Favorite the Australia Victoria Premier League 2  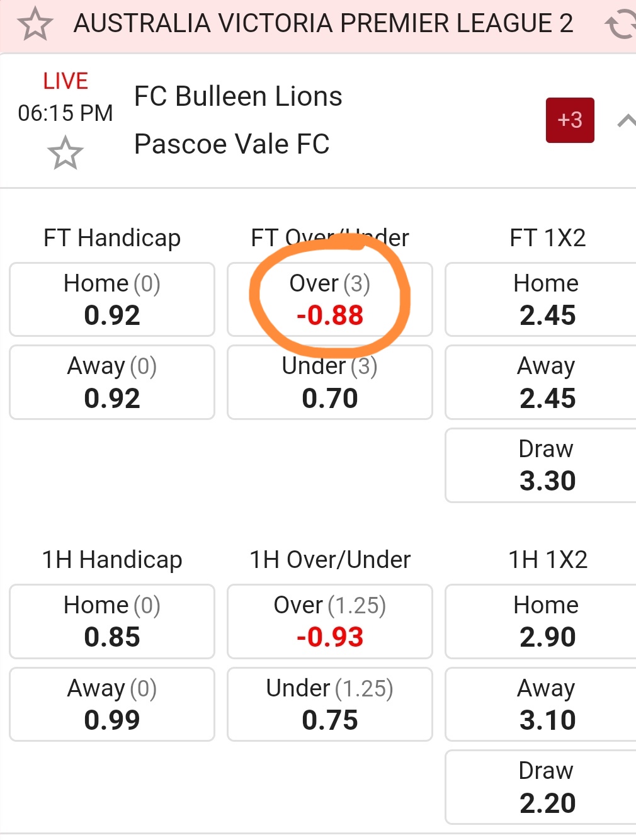(x=35, y=25)
